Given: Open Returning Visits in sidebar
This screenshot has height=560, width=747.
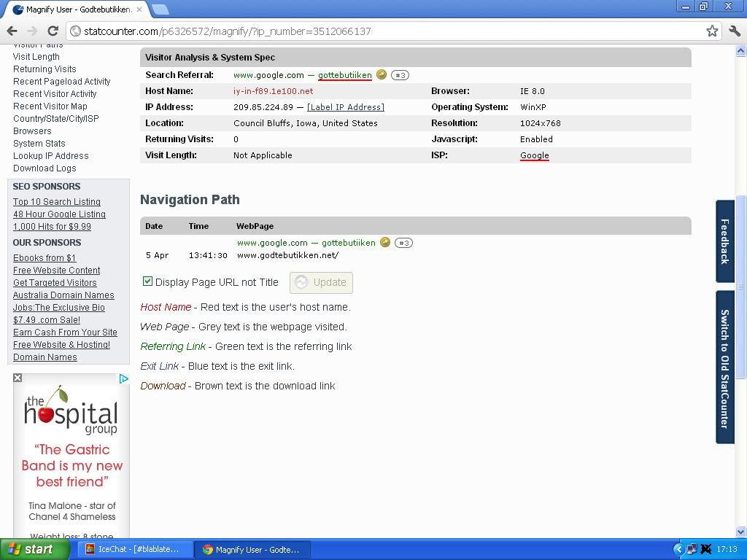Looking at the screenshot, I should 44,69.
